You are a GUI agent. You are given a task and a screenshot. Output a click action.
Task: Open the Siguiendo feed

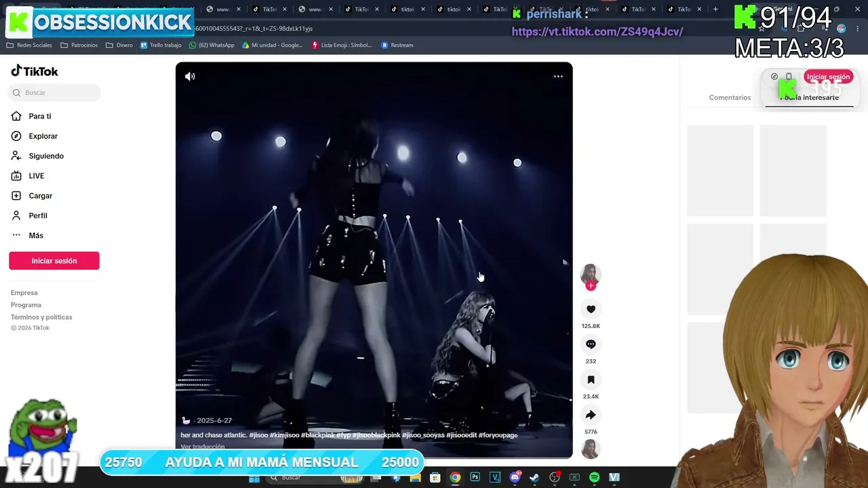pyautogui.click(x=46, y=156)
